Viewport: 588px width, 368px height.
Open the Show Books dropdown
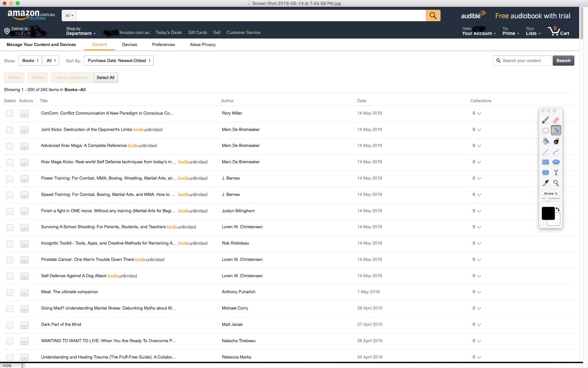tap(30, 60)
